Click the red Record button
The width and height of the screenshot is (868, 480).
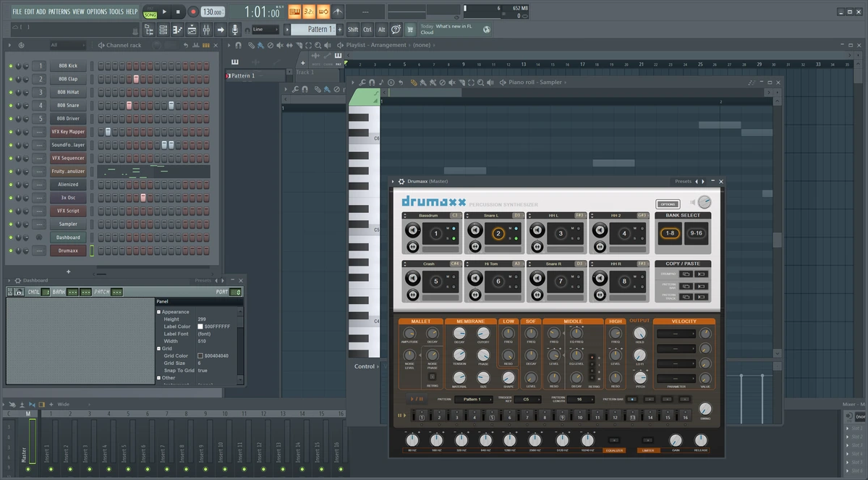(x=193, y=12)
